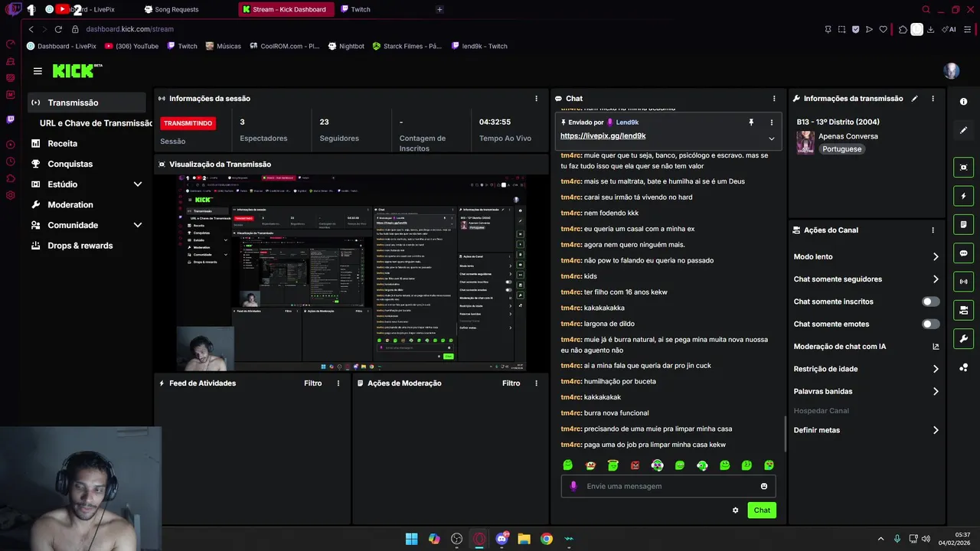Viewport: 980px width, 551px height.
Task: Open Chat panel three-dot menu
Action: [774, 99]
